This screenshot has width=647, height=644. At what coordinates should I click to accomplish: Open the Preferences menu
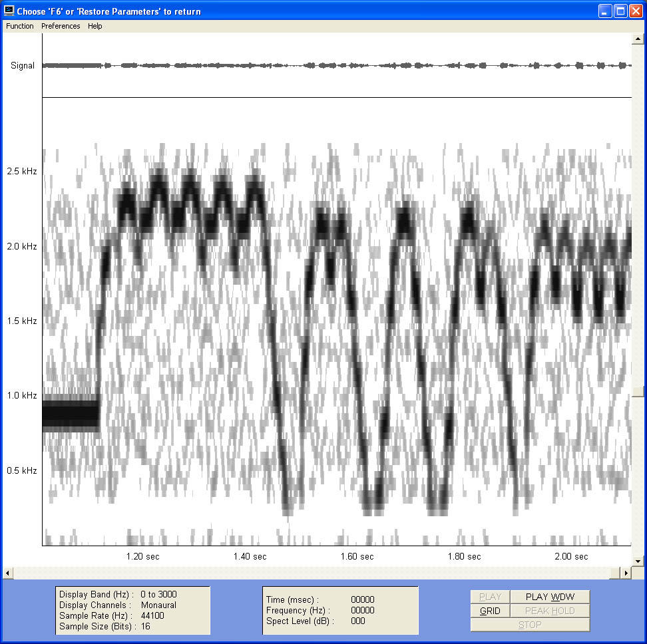[x=61, y=26]
